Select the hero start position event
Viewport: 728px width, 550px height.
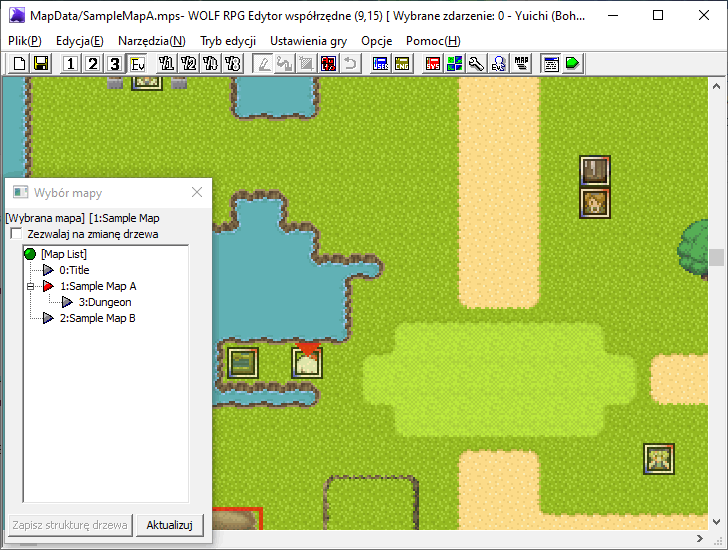(307, 362)
